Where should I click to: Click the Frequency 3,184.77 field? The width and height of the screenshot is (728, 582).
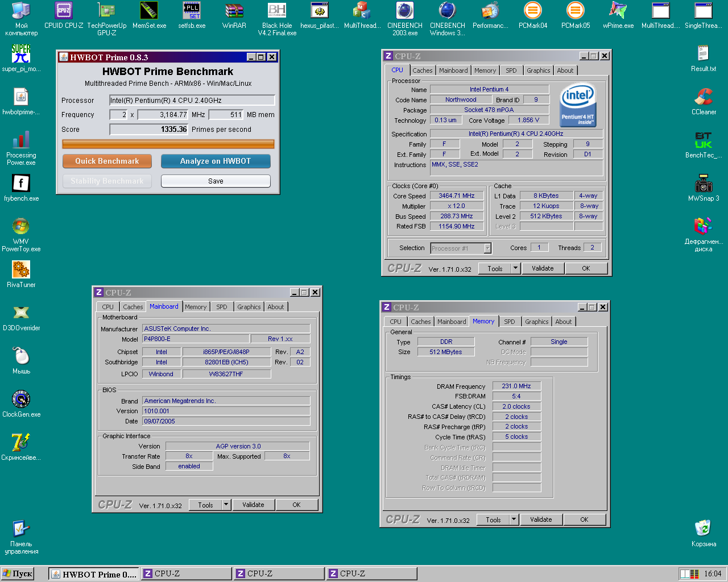coord(163,114)
